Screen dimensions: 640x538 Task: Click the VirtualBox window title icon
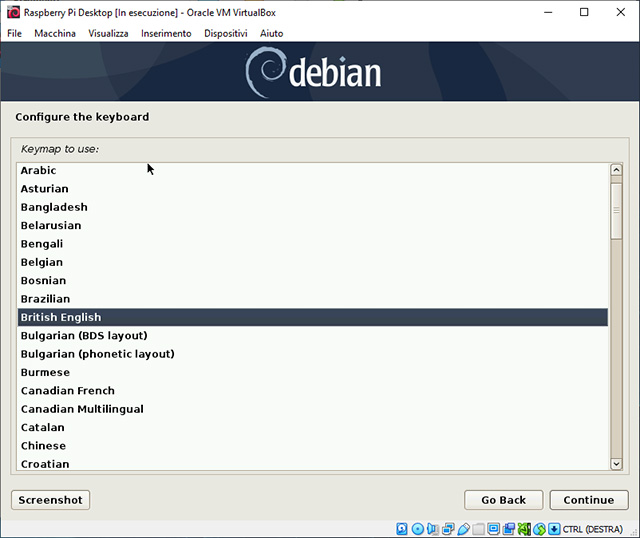(12, 12)
